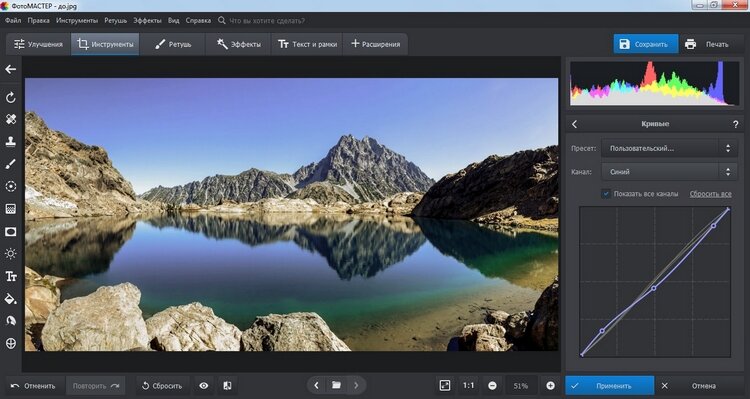Open the Справка menu
The width and height of the screenshot is (750, 399).
pos(198,21)
